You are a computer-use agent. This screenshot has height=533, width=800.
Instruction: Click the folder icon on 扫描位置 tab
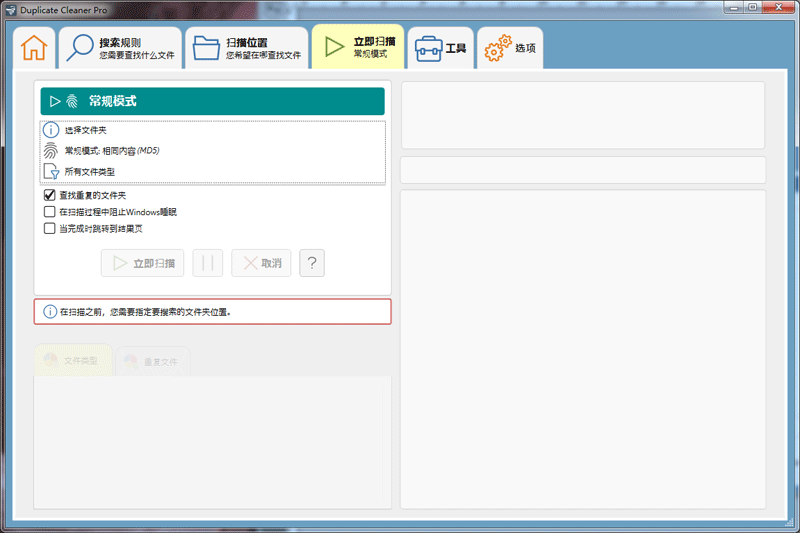coord(206,48)
